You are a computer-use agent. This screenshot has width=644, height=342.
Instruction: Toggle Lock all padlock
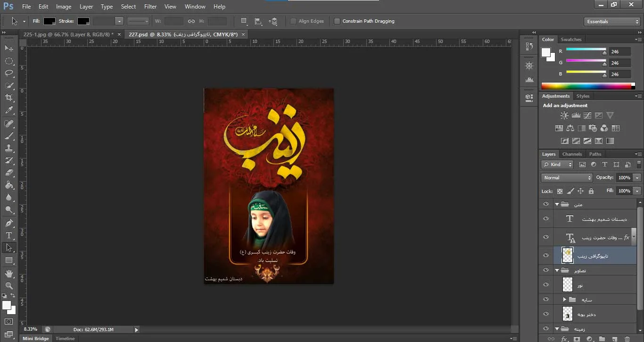pos(591,191)
